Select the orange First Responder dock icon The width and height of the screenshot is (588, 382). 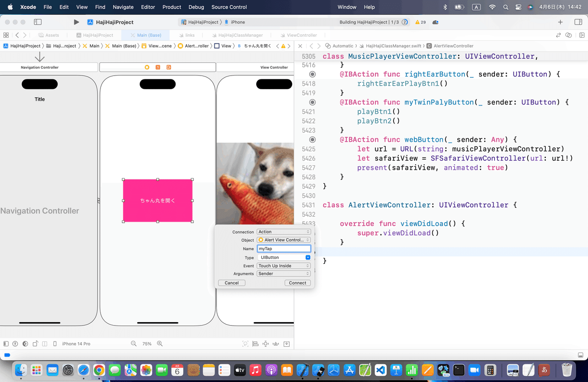(158, 67)
